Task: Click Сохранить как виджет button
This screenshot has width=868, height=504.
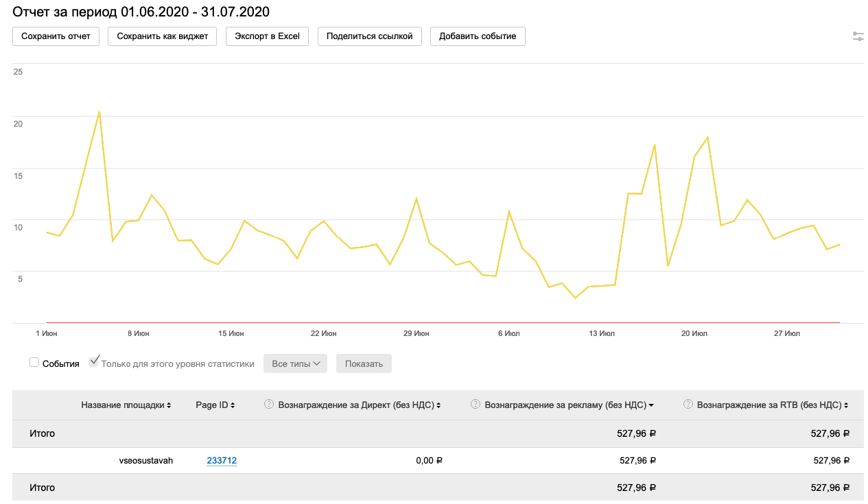Action: tap(162, 36)
